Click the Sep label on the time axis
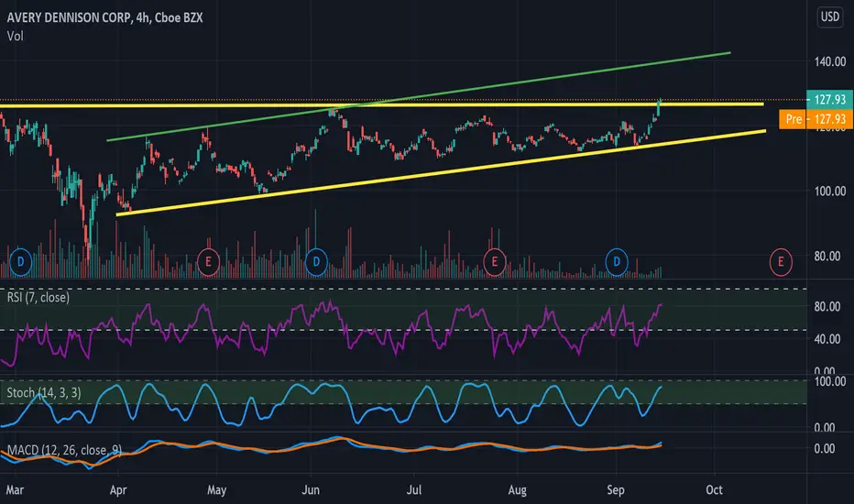This screenshot has width=854, height=504. click(x=616, y=490)
